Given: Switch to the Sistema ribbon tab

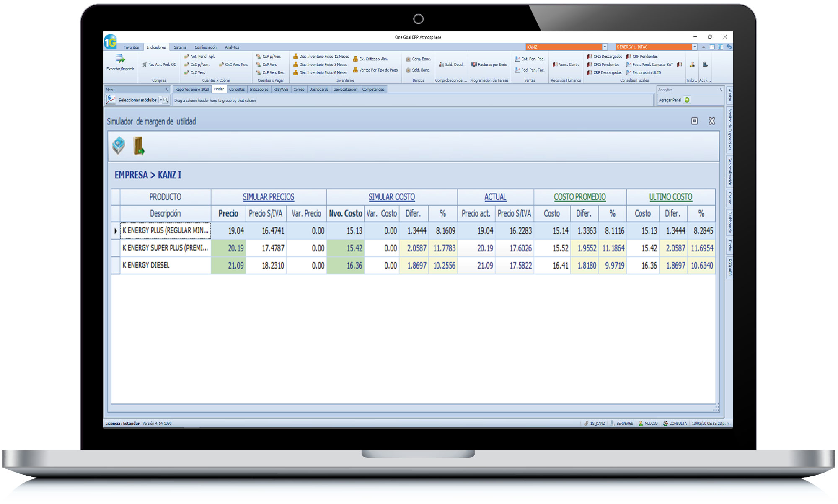Looking at the screenshot, I should tap(180, 47).
